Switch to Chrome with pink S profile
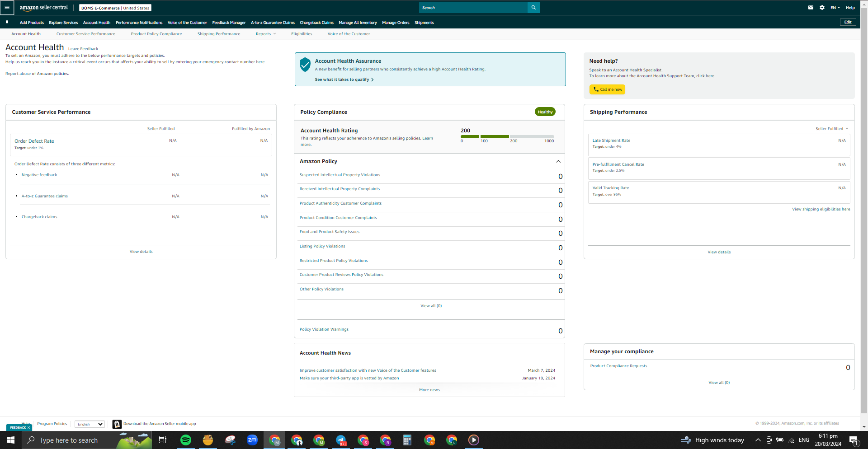The width and height of the screenshot is (868, 449). [x=363, y=440]
